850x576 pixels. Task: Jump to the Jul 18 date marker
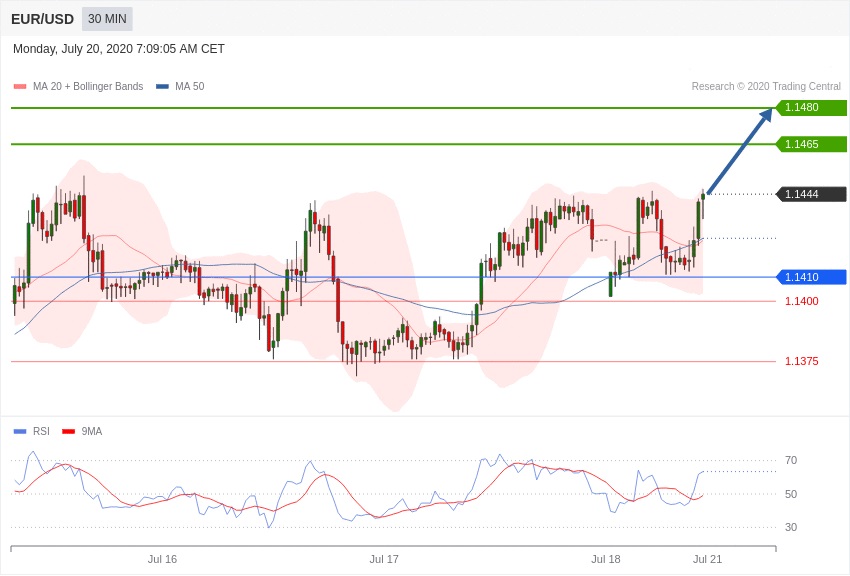tap(606, 559)
